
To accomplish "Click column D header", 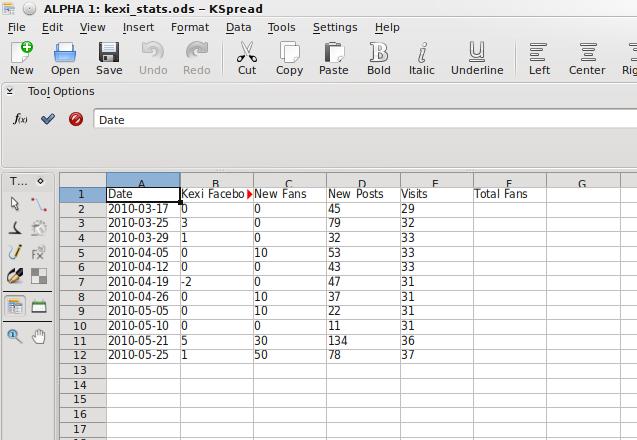I will (x=362, y=182).
